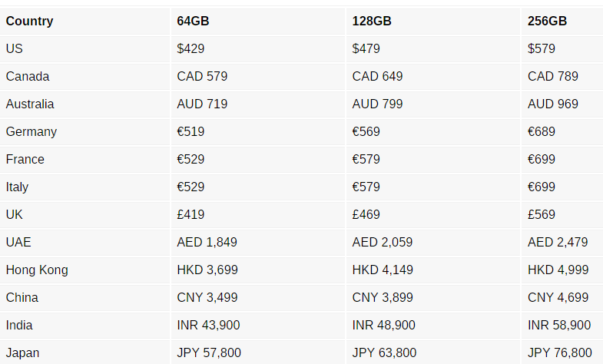Image resolution: width=603 pixels, height=364 pixels.
Task: Select the Italy row label
Action: 17,187
